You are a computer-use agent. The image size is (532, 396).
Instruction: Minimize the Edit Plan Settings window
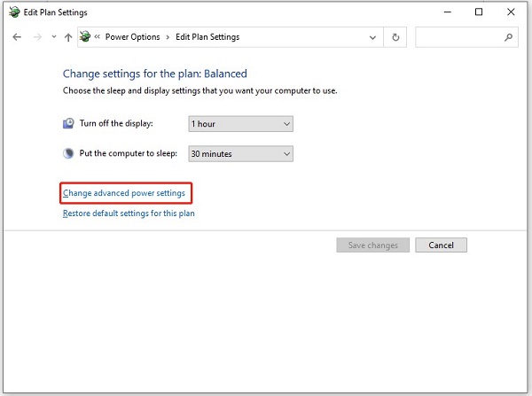click(448, 12)
